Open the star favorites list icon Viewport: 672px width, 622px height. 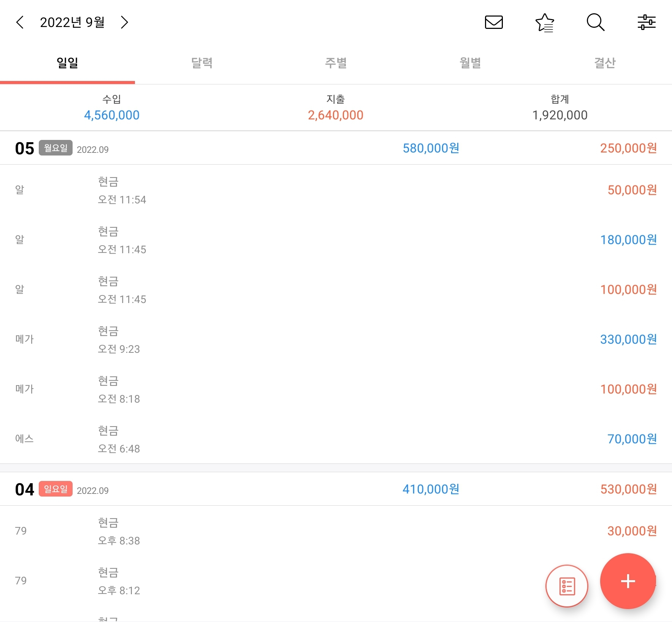[545, 22]
